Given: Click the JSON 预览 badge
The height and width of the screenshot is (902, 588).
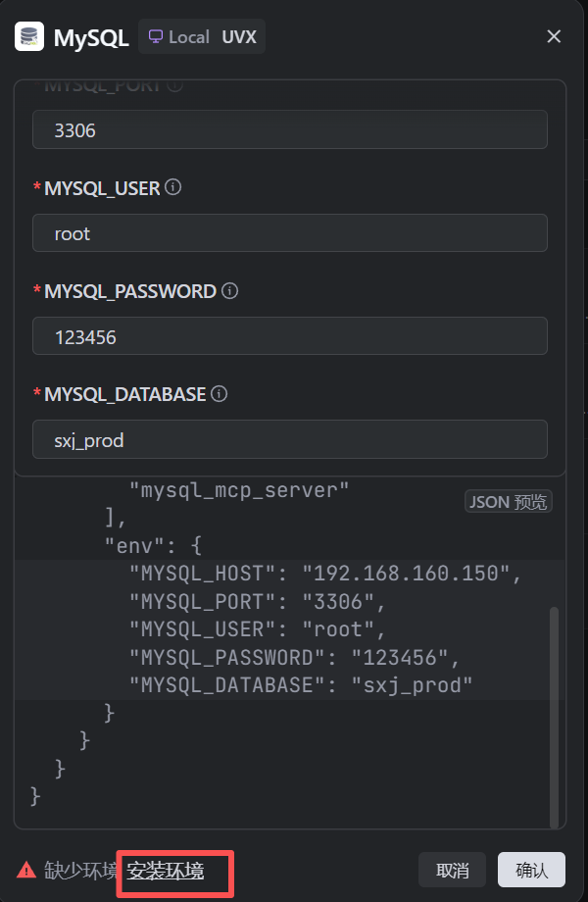Looking at the screenshot, I should pos(508,501).
